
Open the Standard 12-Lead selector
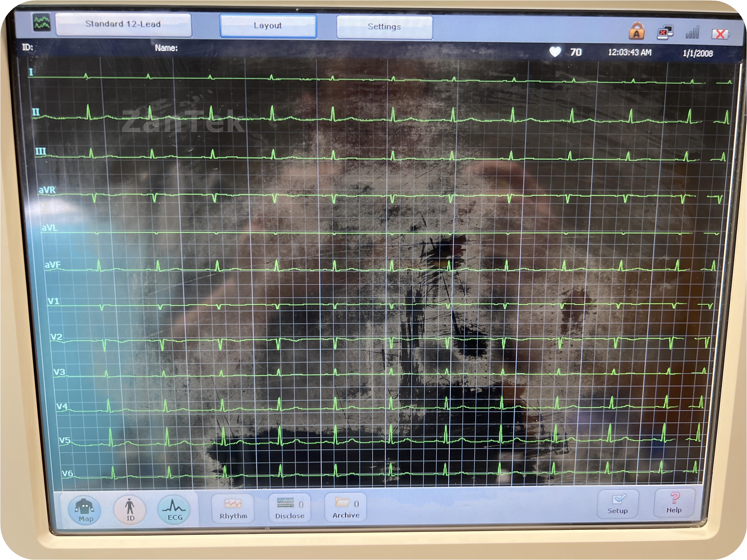tap(123, 24)
